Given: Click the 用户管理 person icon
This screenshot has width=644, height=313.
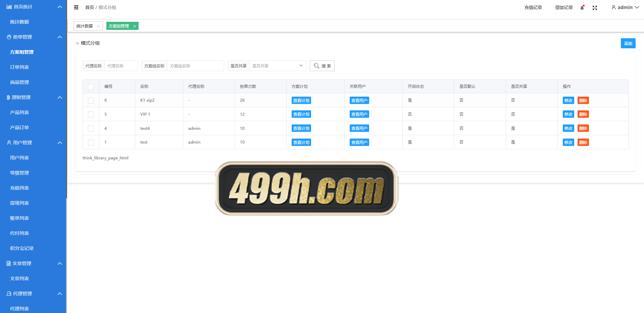Looking at the screenshot, I should pos(9,143).
